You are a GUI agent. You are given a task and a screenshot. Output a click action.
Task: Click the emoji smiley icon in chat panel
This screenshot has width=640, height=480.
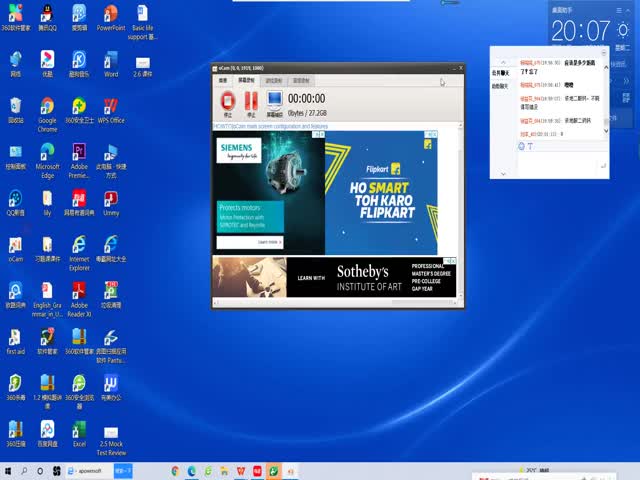click(x=521, y=147)
